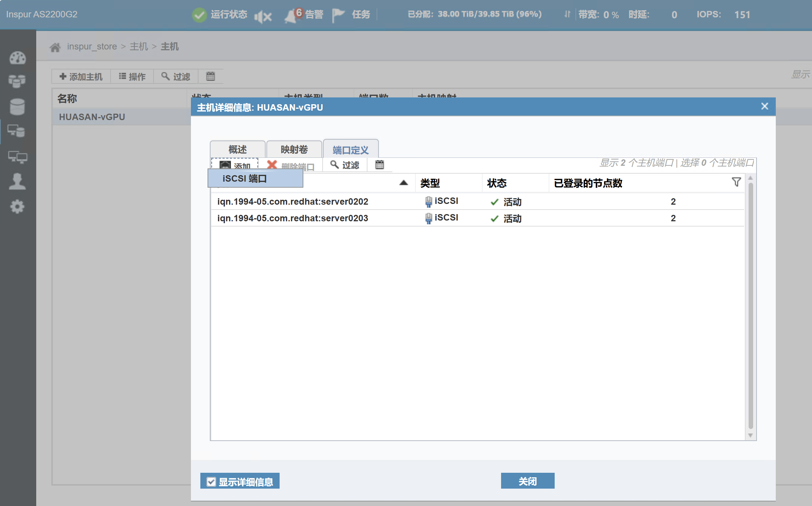Viewport: 812px width, 506px height.
Task: Click the 关闭 button
Action: pos(527,481)
